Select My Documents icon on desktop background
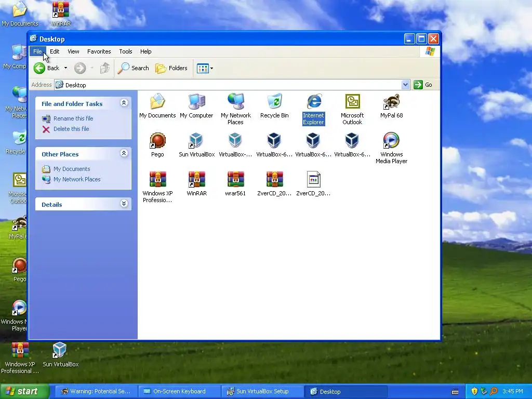Viewport: 532px width, 399px height. [20, 14]
